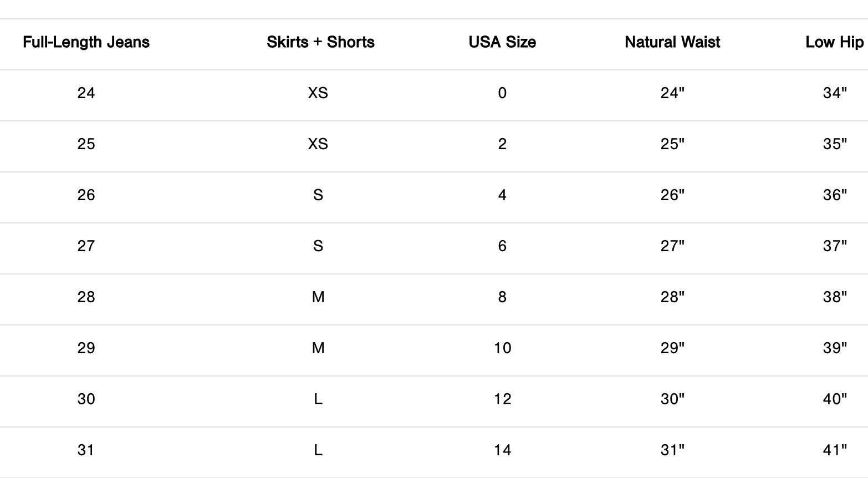Screen dimensions: 868x478
Task: Click the Full-Length Jeans column header
Action: (x=86, y=42)
